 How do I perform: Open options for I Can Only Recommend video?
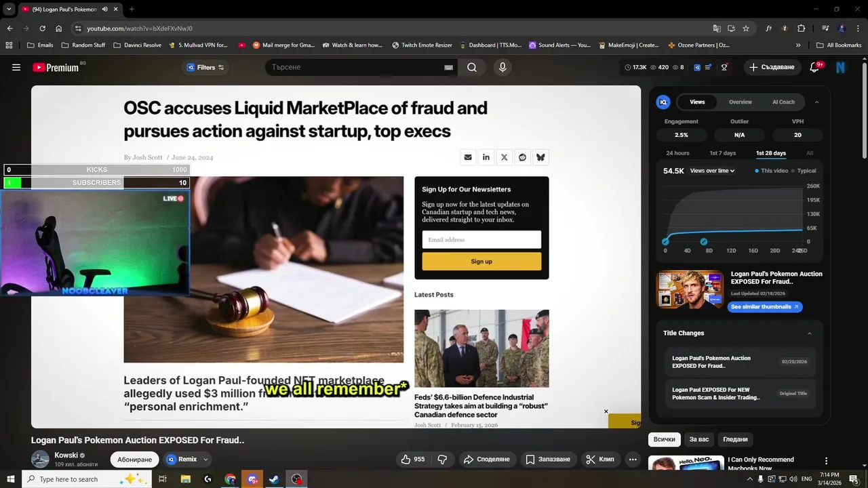[x=826, y=461]
